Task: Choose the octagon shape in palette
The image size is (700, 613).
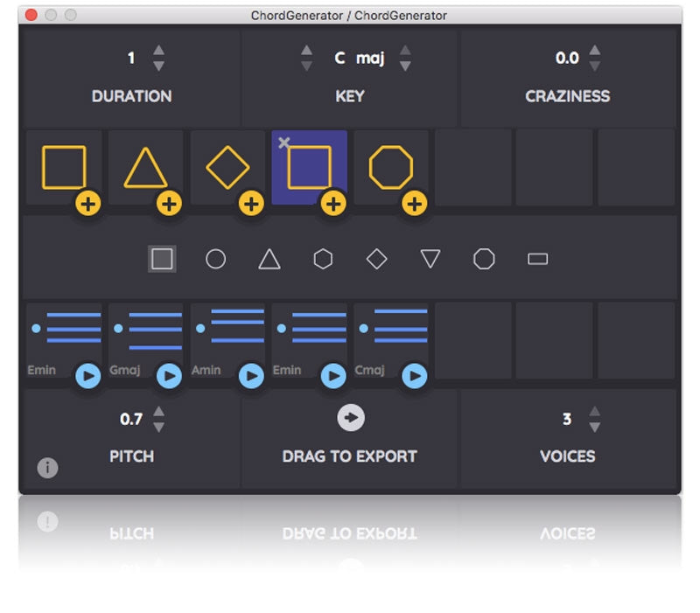Action: (484, 259)
